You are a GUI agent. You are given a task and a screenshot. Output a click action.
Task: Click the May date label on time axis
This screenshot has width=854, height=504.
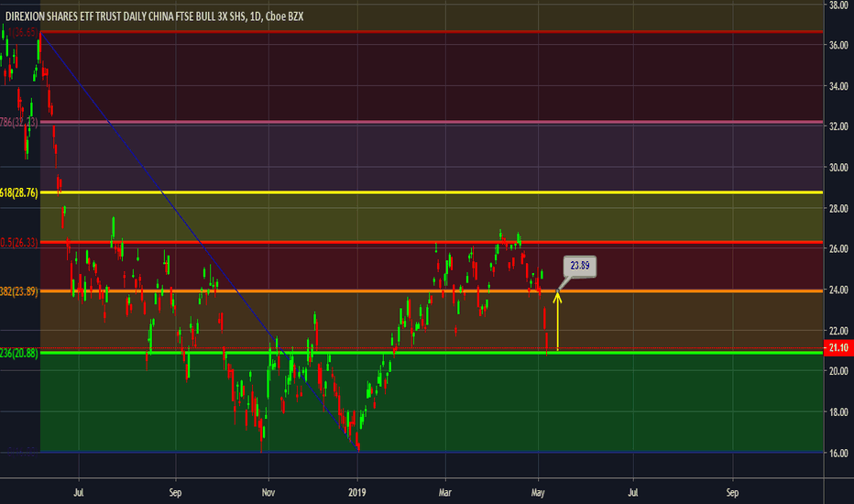click(x=538, y=493)
